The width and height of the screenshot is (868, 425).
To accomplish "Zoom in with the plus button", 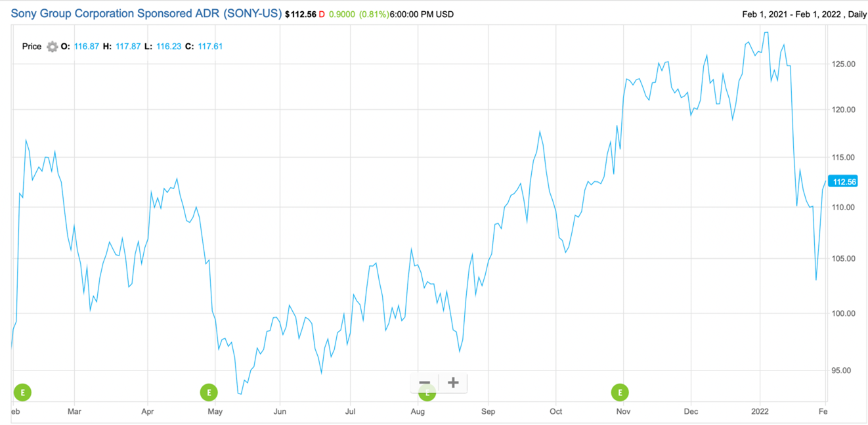I will [x=453, y=383].
